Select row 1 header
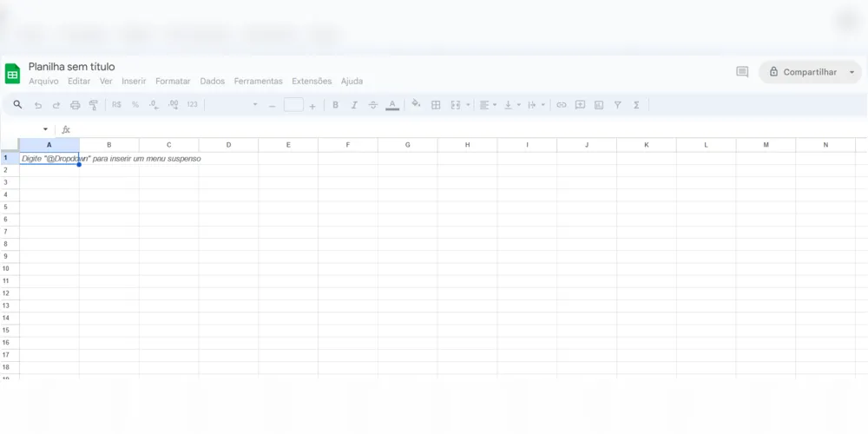The image size is (868, 434). coord(10,158)
